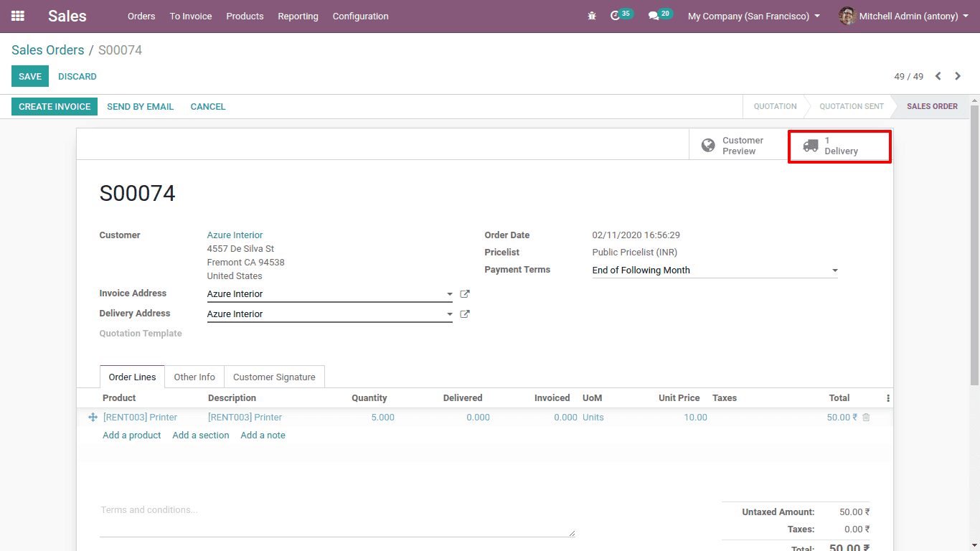Screen dimensions: 980x551
Task: Click Mitchell Admin avatar picture
Action: tap(847, 16)
